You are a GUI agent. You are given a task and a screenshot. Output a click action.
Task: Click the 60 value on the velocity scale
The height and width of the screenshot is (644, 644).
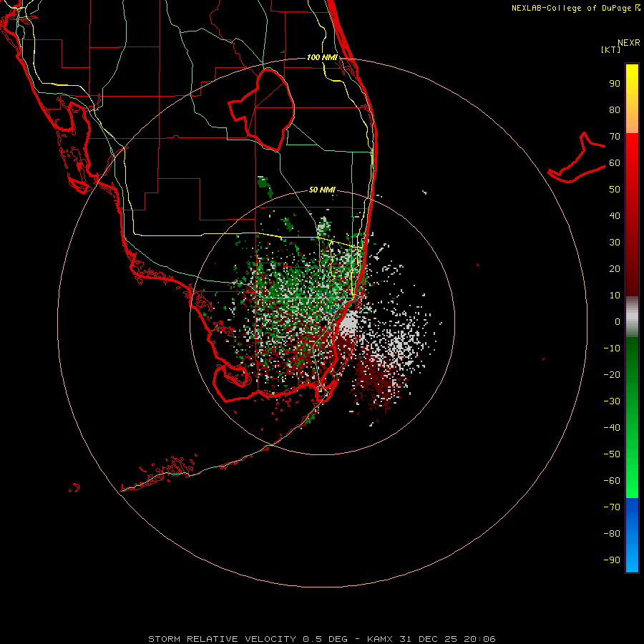click(615, 163)
